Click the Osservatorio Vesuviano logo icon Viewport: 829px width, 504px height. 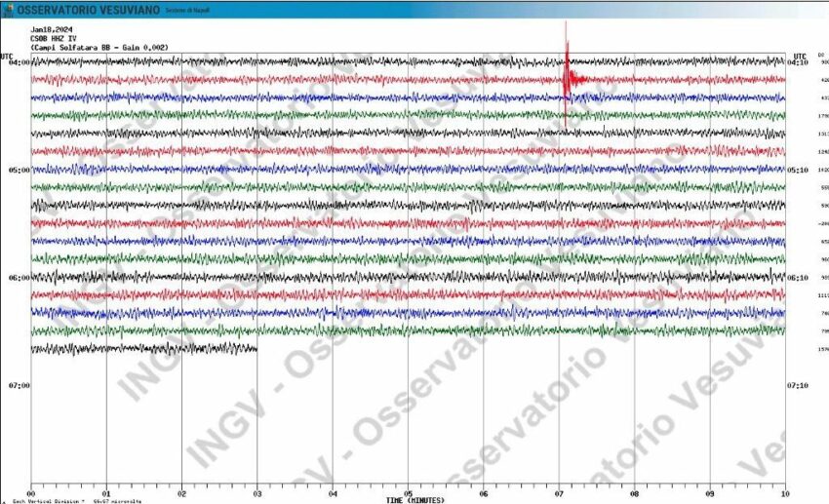pyautogui.click(x=8, y=10)
